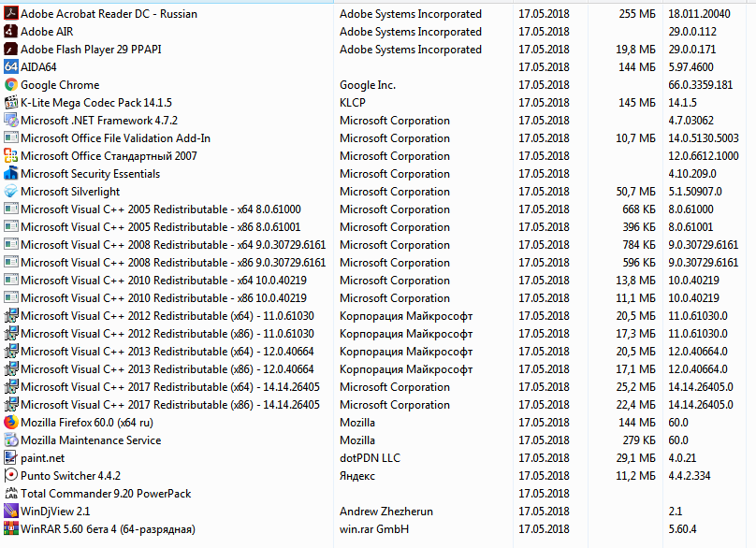Select Microsoft Security Essentials name
This screenshot has width=756, height=548.
pos(90,174)
